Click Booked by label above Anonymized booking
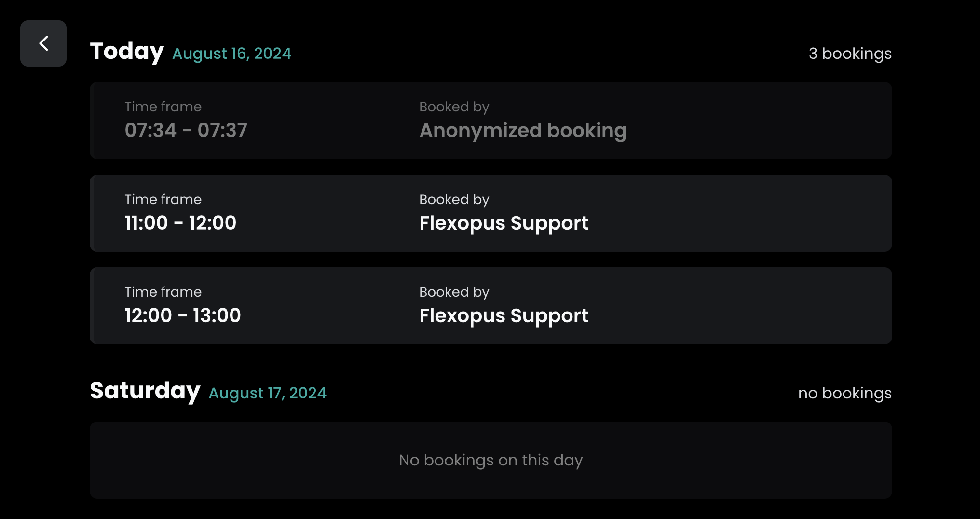 pyautogui.click(x=454, y=107)
